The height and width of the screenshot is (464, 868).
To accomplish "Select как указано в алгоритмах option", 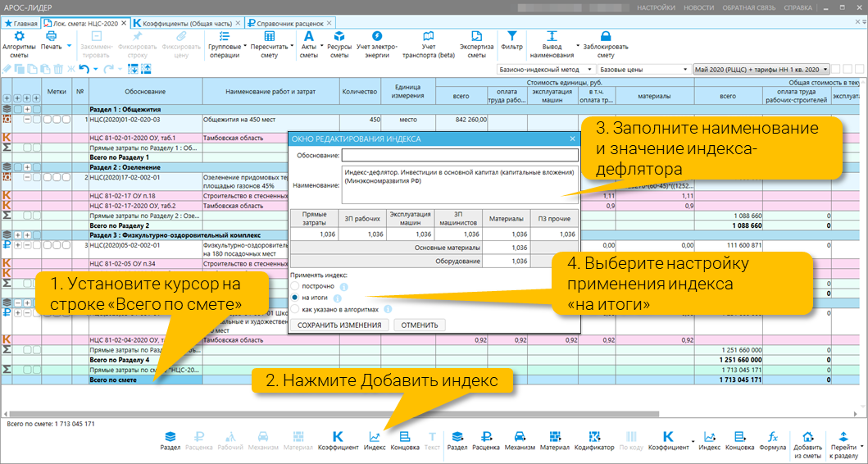I will point(295,309).
